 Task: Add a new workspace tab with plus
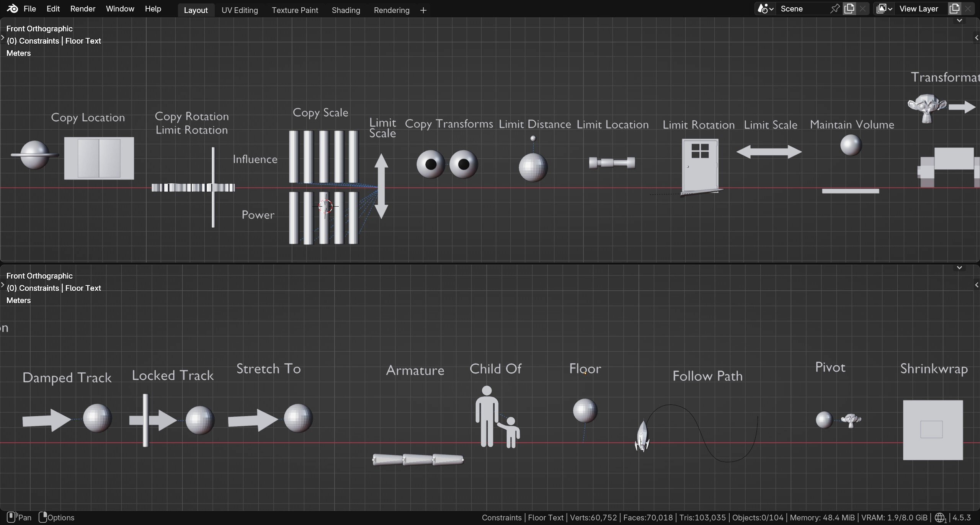(x=423, y=10)
